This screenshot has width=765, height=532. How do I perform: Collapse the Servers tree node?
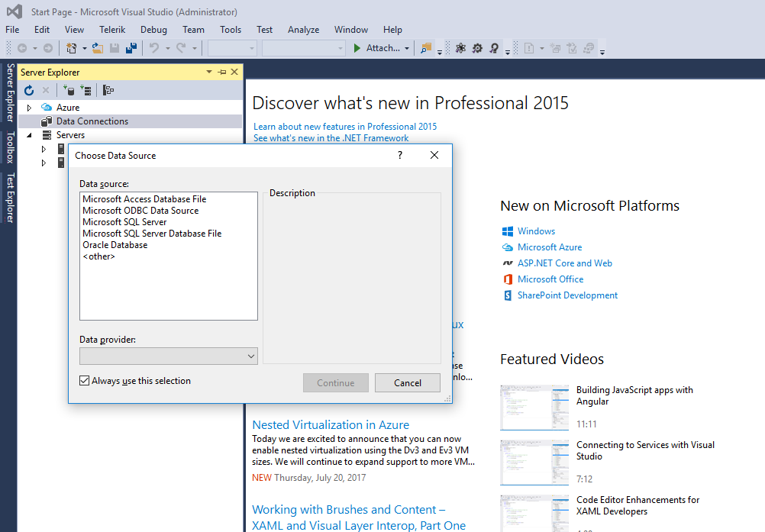pyautogui.click(x=30, y=135)
